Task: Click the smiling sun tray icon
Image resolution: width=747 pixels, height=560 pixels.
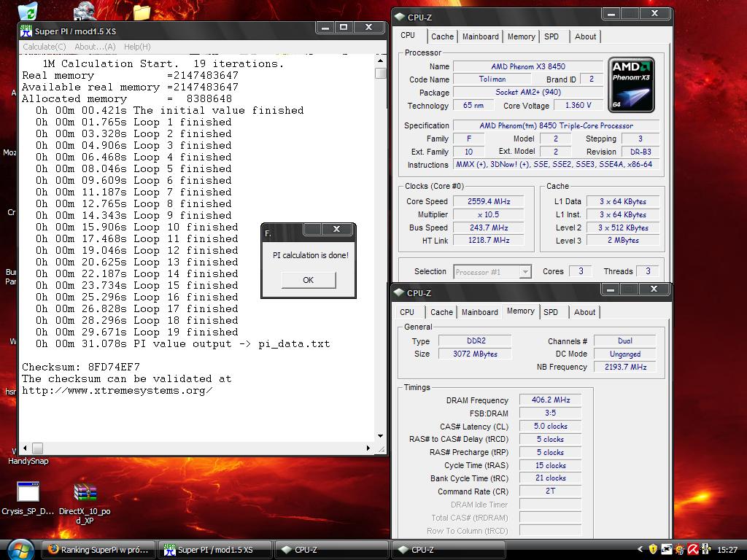Action: click(679, 549)
